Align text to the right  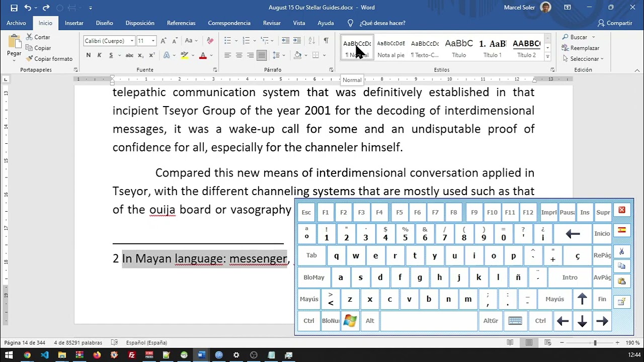tap(250, 55)
